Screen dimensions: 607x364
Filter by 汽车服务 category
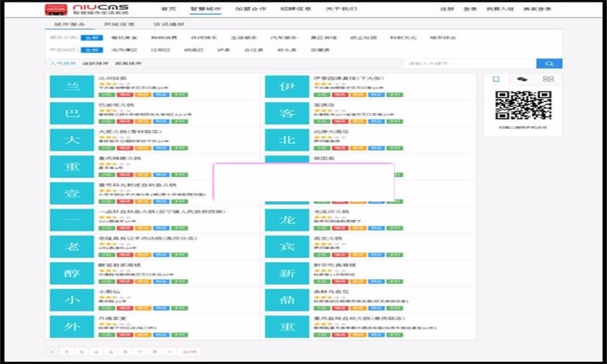[283, 38]
